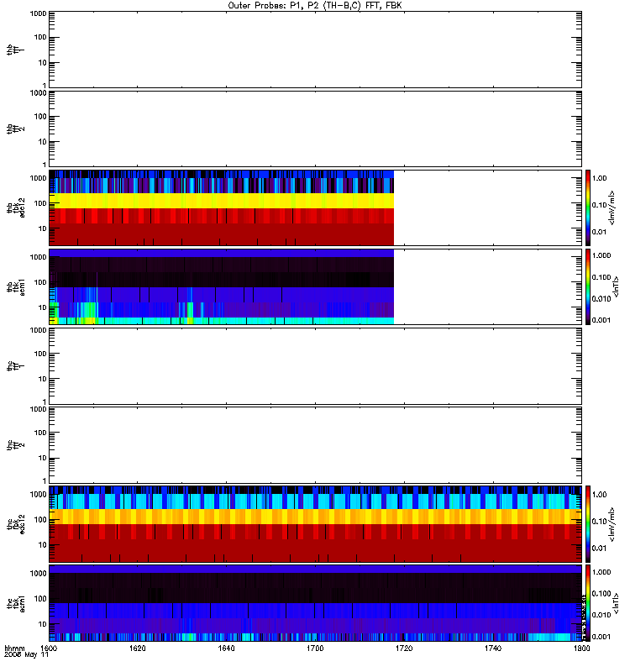Click the thc edc12 rainbow color bar
Image resolution: width=630 pixels, height=672 pixels.
tap(588, 524)
